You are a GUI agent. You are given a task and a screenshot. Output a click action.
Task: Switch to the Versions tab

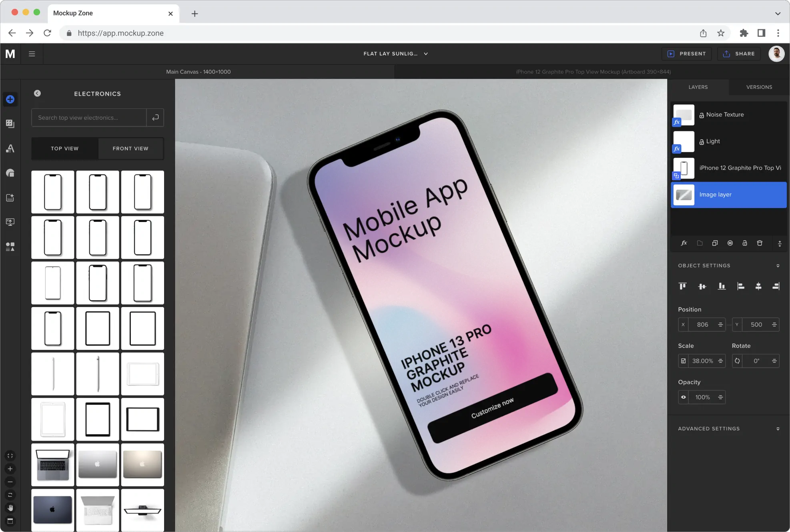[x=759, y=87]
